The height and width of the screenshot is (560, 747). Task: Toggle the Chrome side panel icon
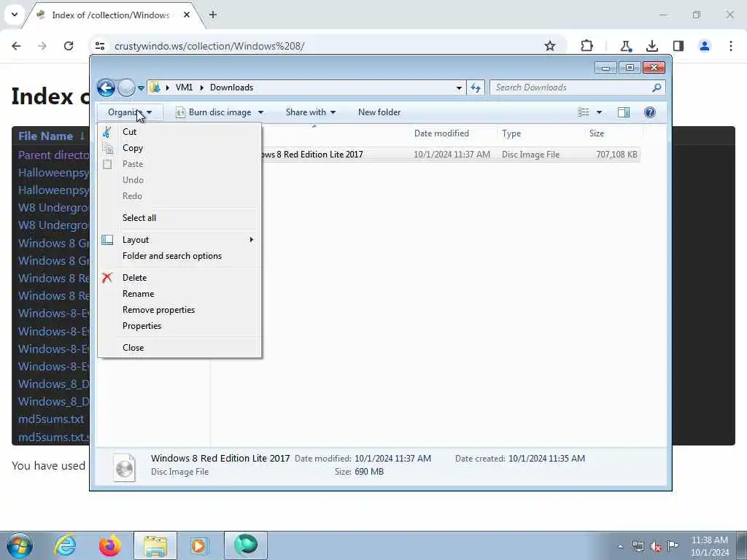point(678,46)
